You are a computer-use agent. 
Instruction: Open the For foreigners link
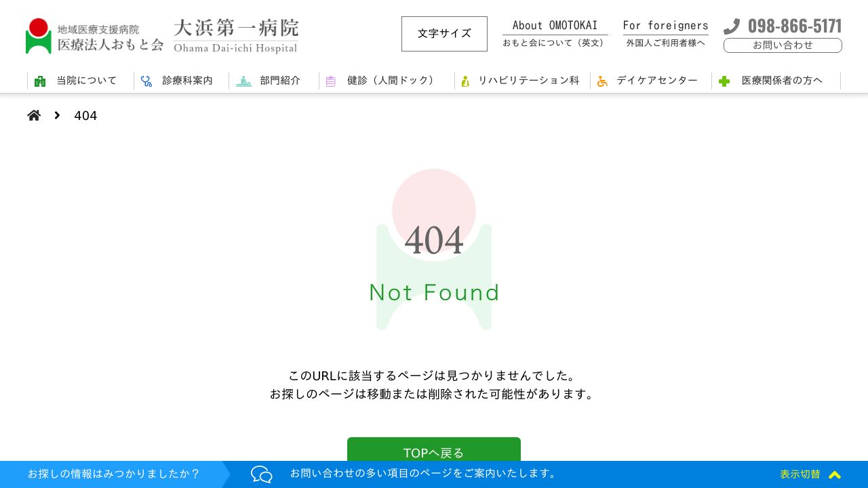tap(665, 33)
